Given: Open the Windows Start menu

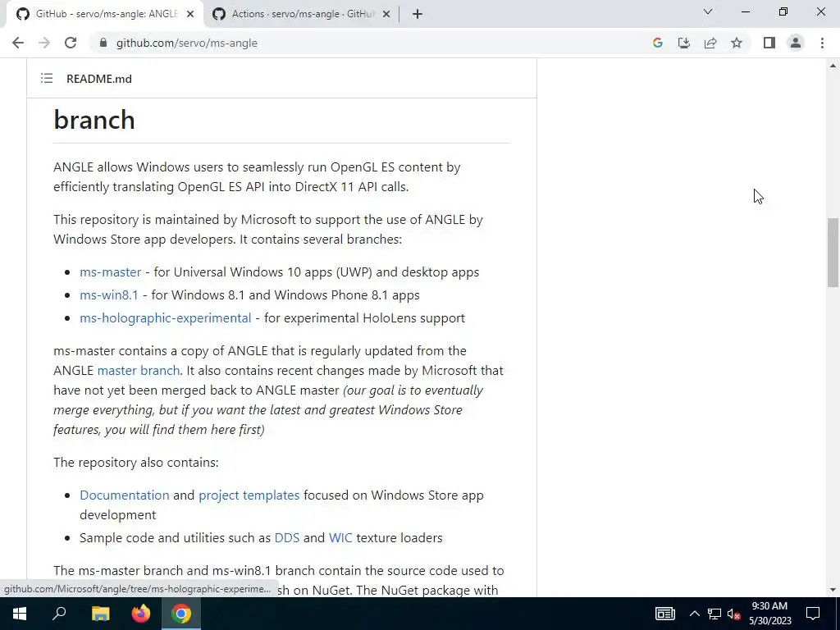Looking at the screenshot, I should point(20,614).
